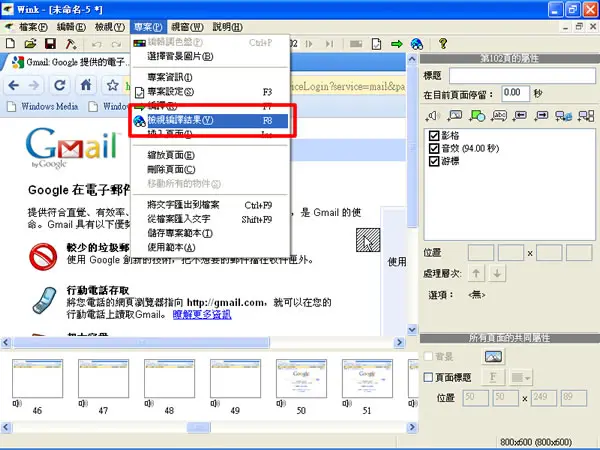Select frame thumbnail 51
This screenshot has height=450, width=600.
click(x=367, y=378)
